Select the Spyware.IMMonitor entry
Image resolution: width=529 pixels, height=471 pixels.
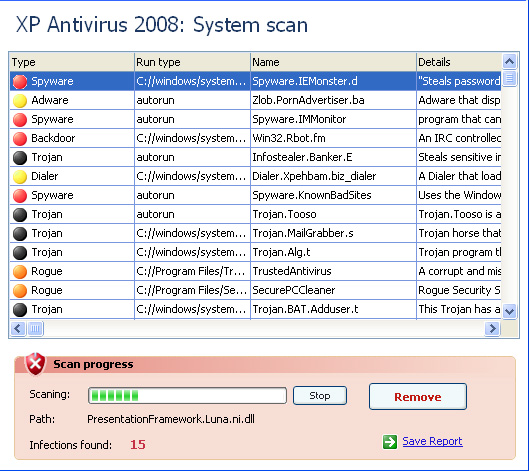tap(333, 119)
